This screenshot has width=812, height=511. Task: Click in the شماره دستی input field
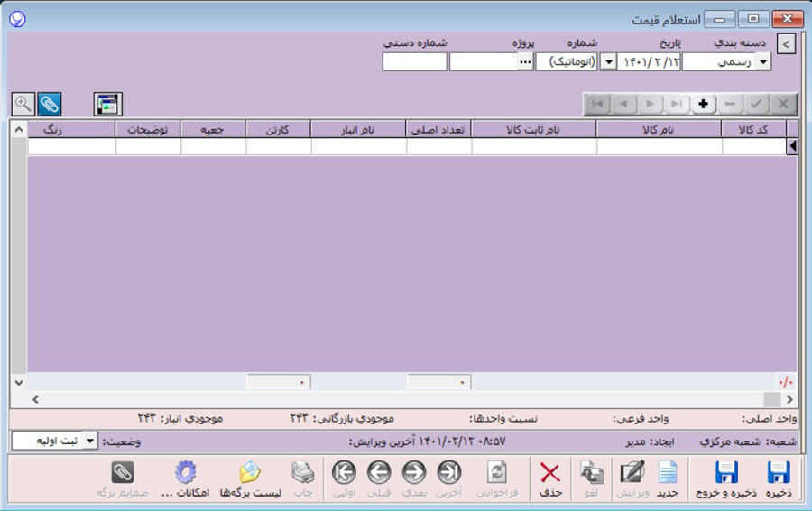pyautogui.click(x=414, y=62)
